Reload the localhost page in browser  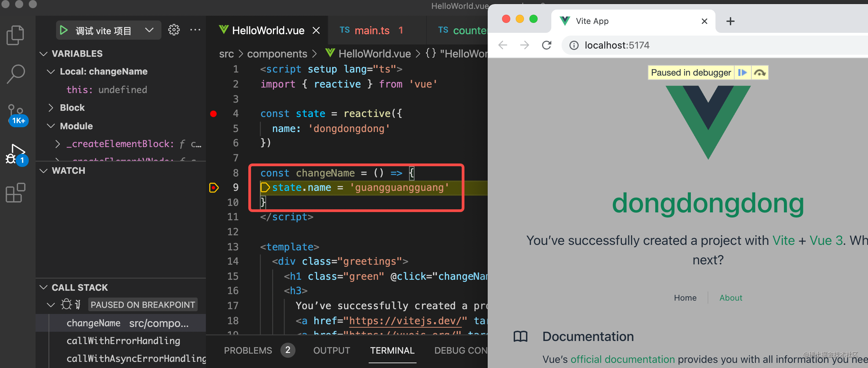pos(547,45)
